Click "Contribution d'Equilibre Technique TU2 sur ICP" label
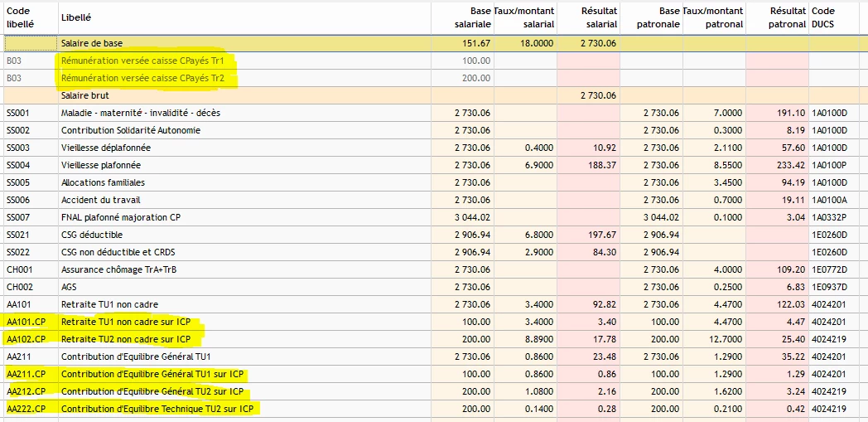The width and height of the screenshot is (868, 422). click(158, 409)
